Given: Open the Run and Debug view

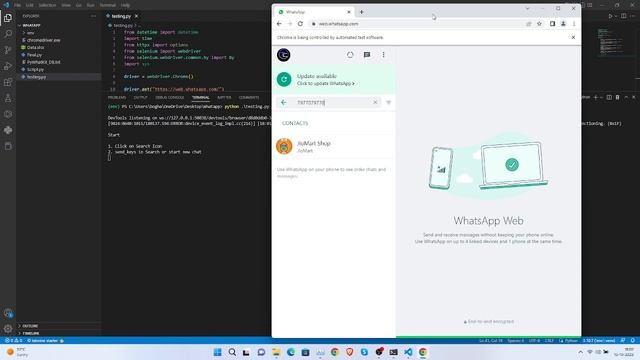Looking at the screenshot, I should (8, 66).
